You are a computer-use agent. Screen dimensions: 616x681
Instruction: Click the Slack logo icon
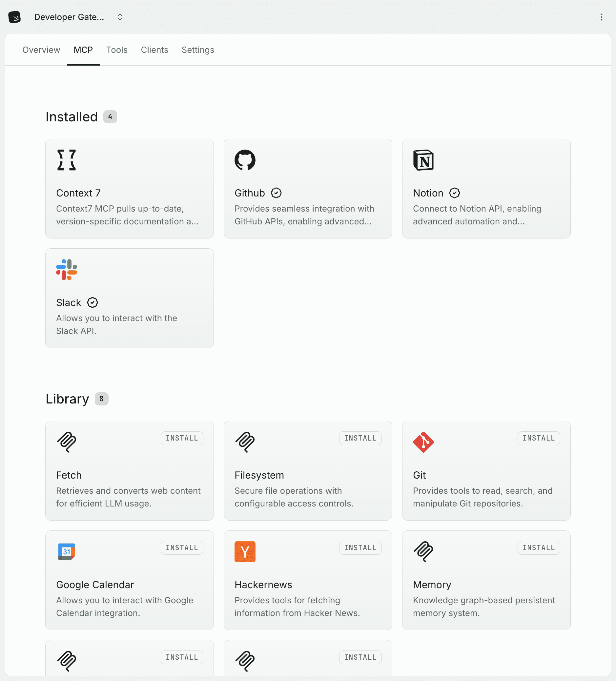[x=67, y=269]
